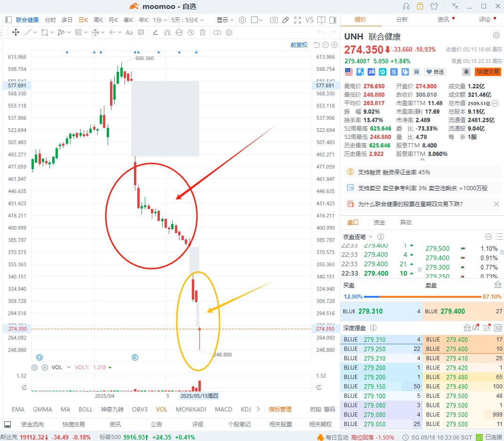
Task: Open the 显示 display dropdown
Action: coord(225,20)
